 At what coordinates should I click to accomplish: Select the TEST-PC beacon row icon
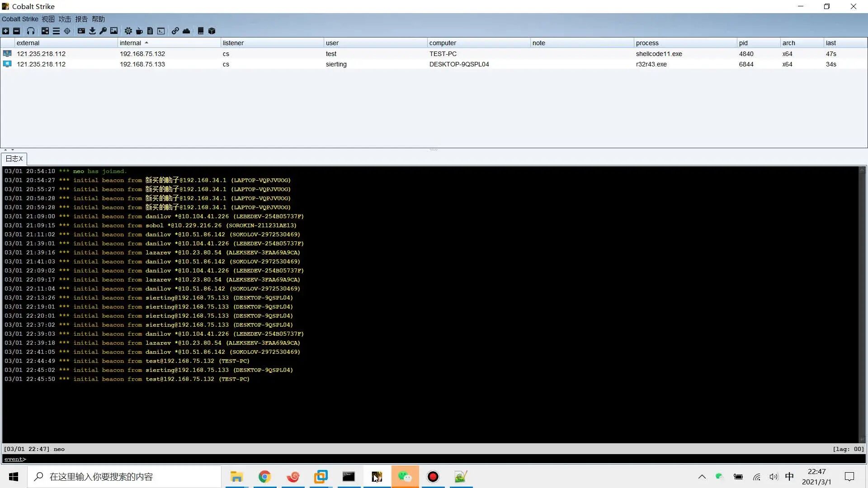coord(7,54)
